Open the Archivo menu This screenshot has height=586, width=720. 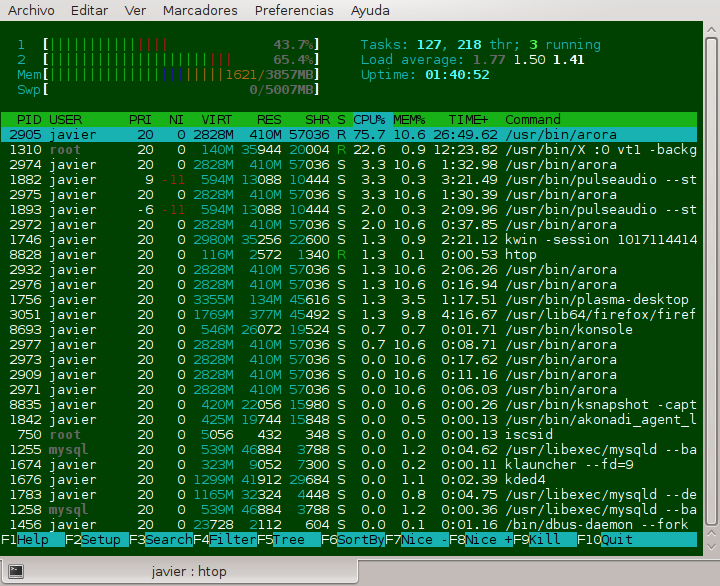(31, 10)
